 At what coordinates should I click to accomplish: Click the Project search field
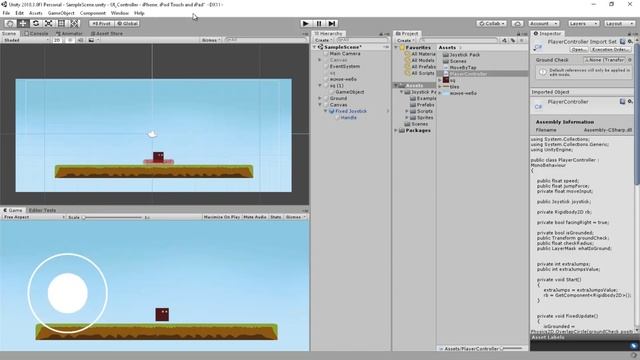pyautogui.click(x=458, y=40)
